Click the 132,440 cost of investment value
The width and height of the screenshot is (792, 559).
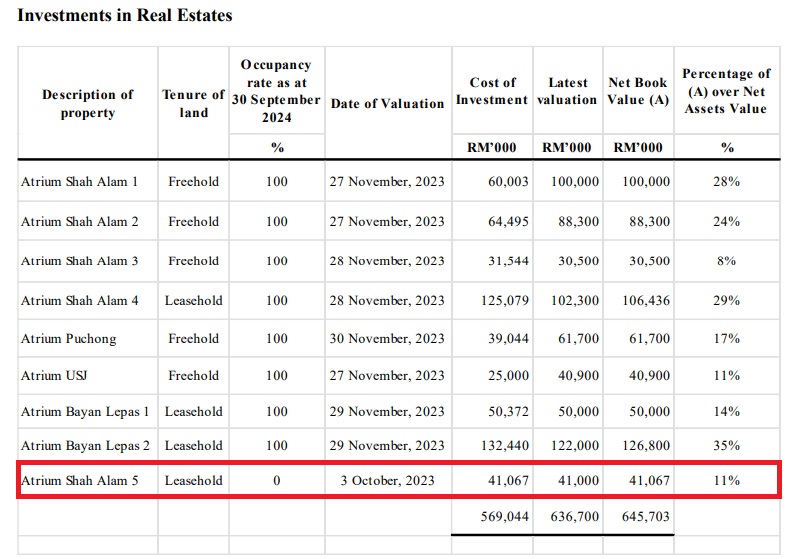point(505,446)
